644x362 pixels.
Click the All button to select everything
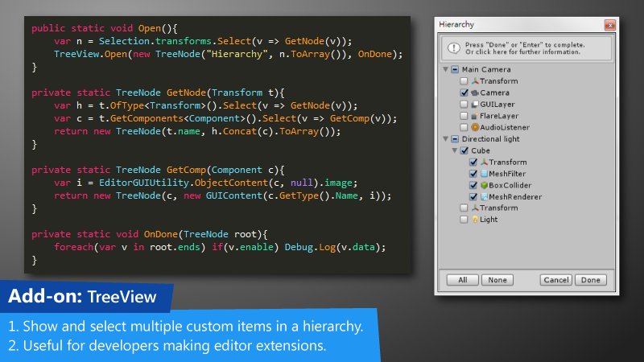point(462,280)
